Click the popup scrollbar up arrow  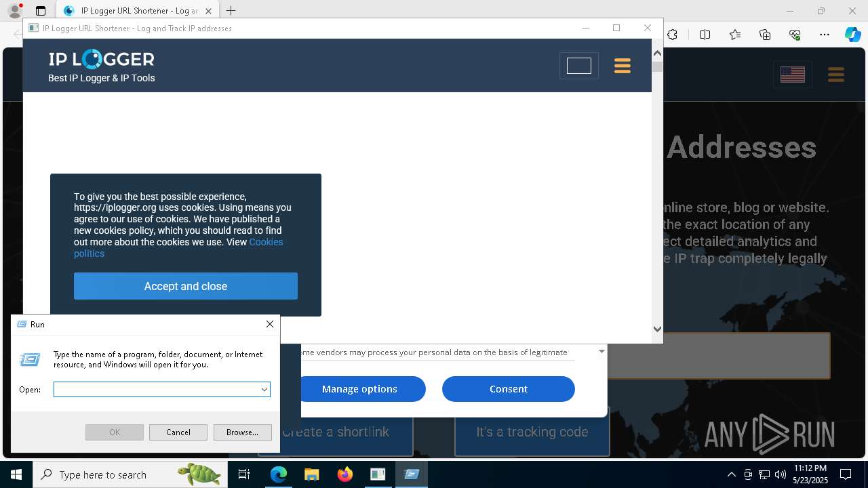click(x=656, y=53)
